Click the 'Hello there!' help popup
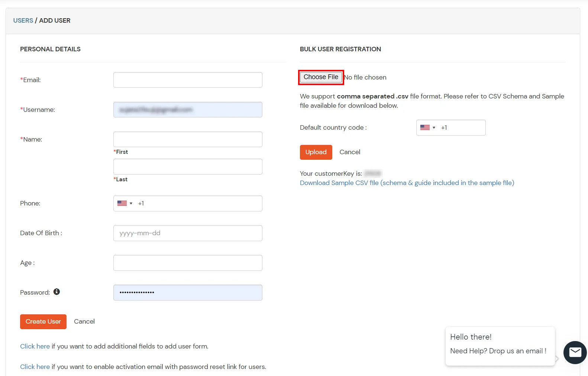Viewport: 588px width, 376px height. click(500, 346)
